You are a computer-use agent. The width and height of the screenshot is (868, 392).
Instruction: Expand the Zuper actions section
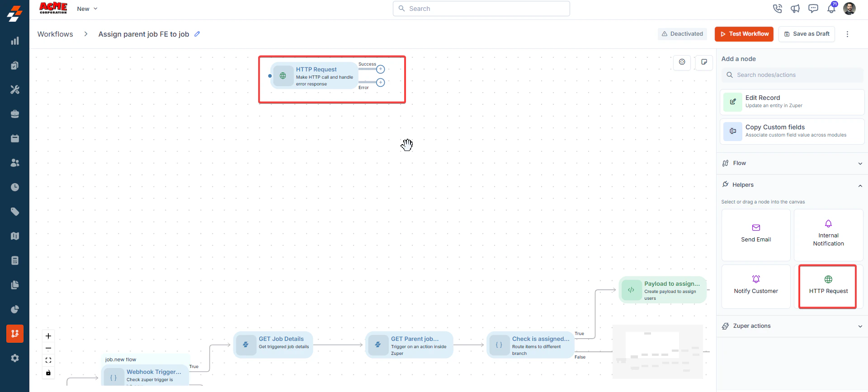[792, 326]
